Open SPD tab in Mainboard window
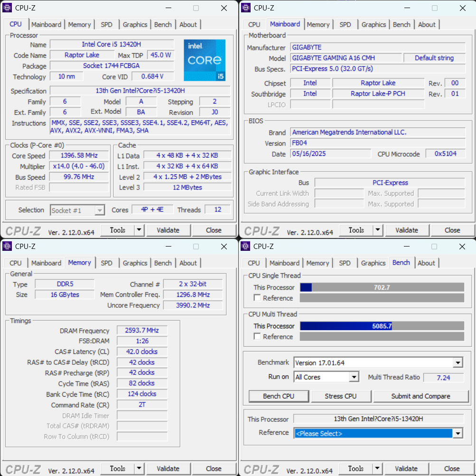This screenshot has height=476, width=476. coord(345,25)
